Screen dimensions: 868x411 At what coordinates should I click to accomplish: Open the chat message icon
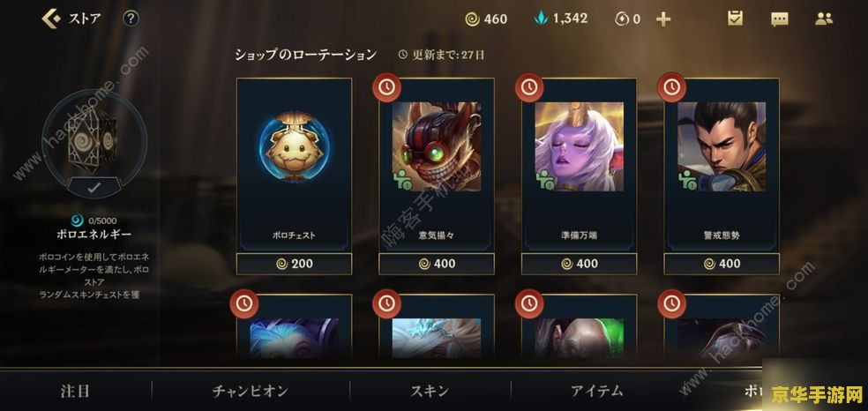click(780, 19)
